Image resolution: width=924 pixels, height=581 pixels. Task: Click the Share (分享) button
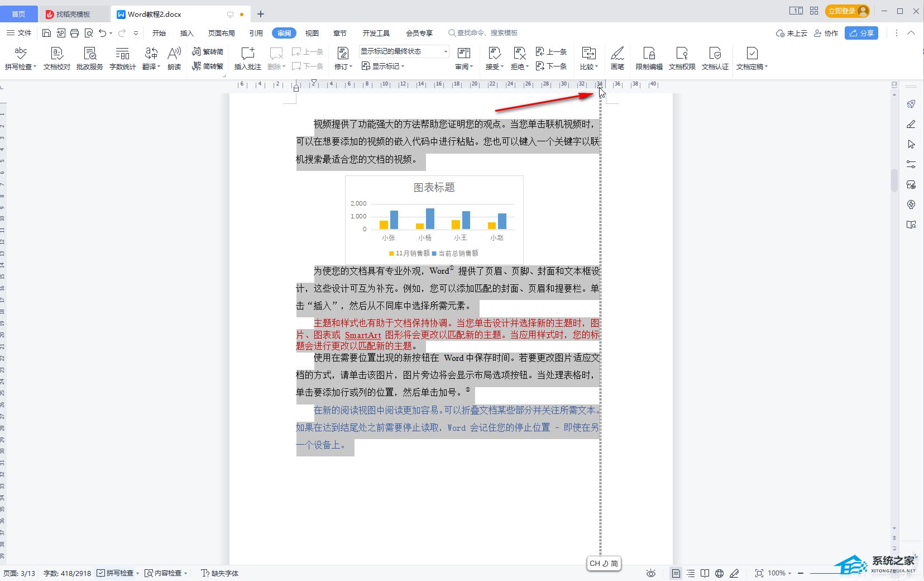pos(861,33)
